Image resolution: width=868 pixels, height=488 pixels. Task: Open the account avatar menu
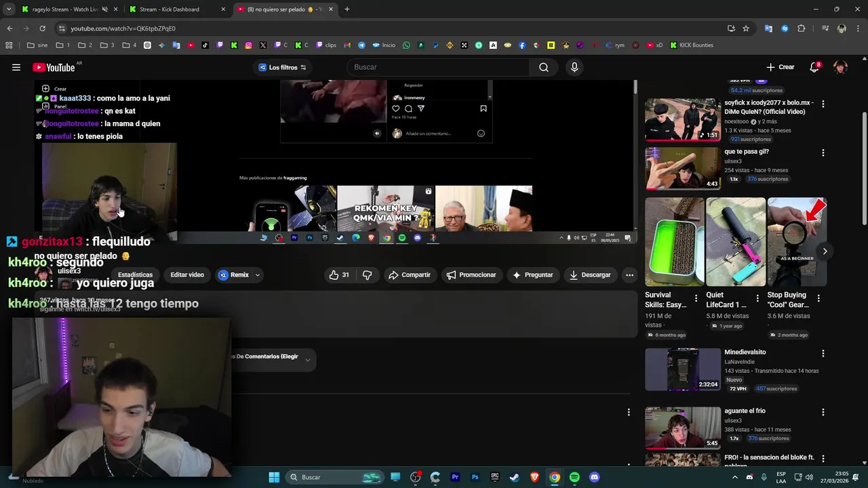[841, 67]
